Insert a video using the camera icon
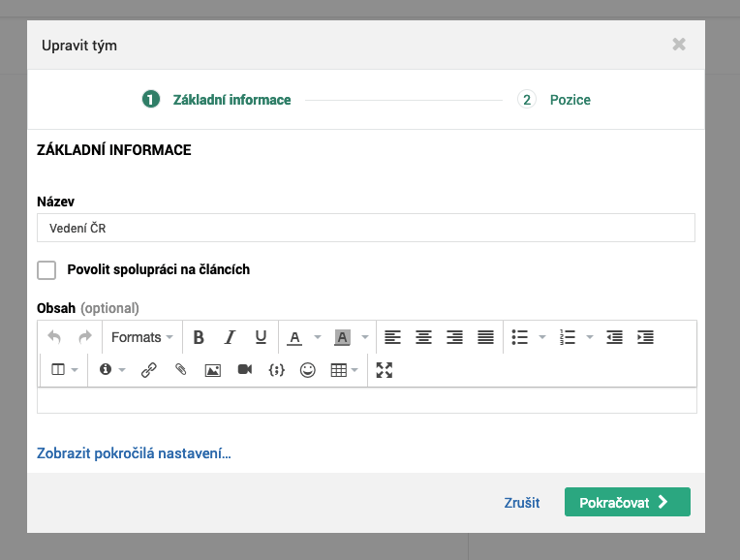This screenshot has width=740, height=560. click(244, 370)
